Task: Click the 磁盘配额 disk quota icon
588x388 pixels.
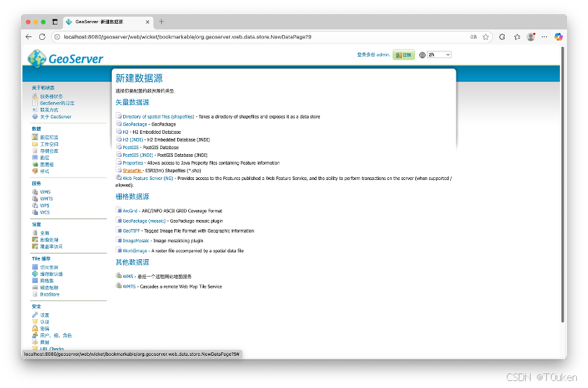Action: pos(35,287)
